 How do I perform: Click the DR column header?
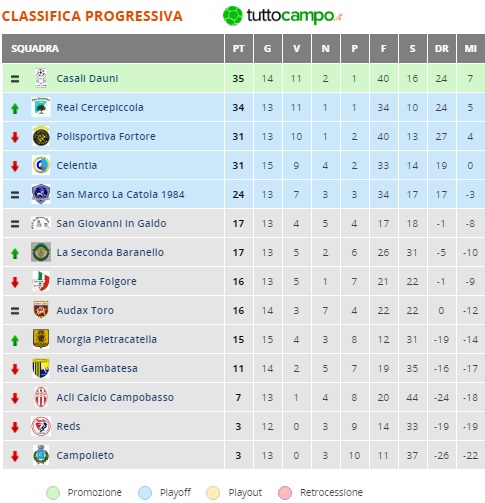[441, 49]
